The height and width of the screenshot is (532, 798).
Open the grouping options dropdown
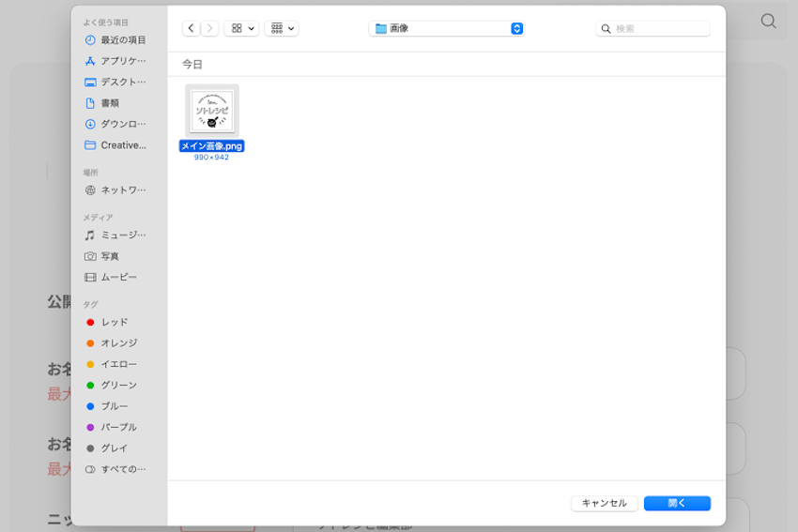coord(282,28)
